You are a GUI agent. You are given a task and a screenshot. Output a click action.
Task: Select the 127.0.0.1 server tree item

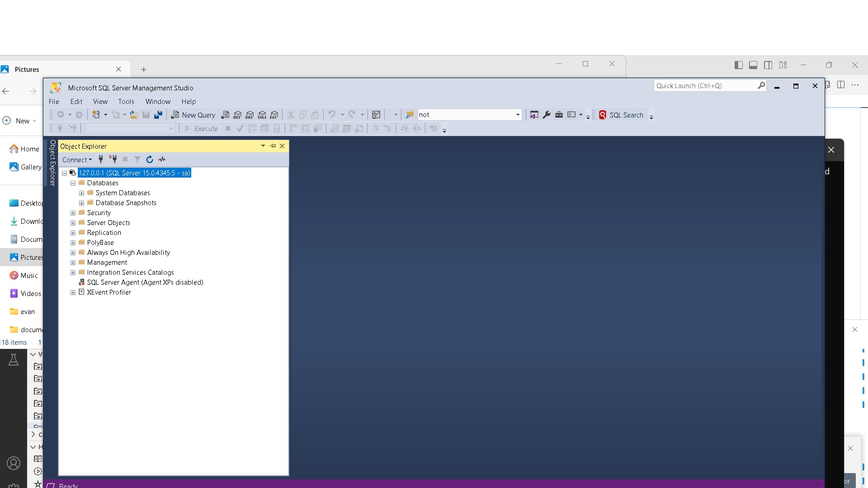134,173
